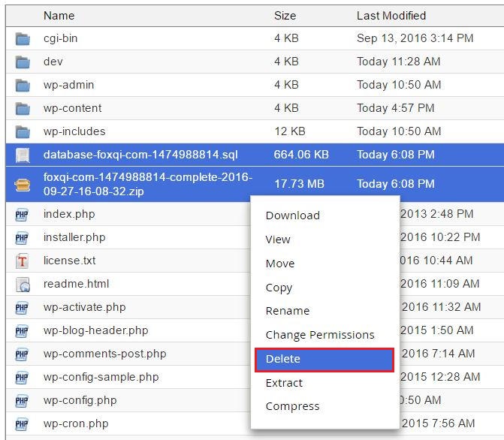Select database-foxqi-com-1474988814.sql file name
The width and height of the screenshot is (504, 440).
coord(140,155)
